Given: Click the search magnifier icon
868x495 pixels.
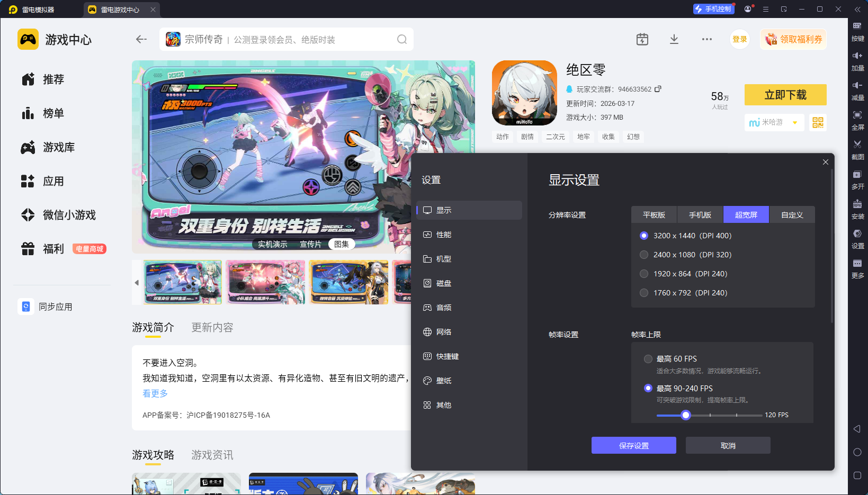Looking at the screenshot, I should click(402, 39).
